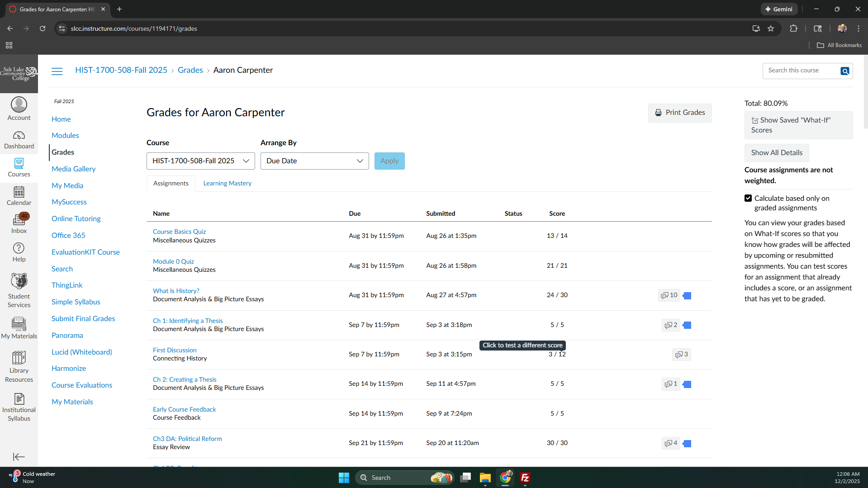Collapse the global navigation sidebar arrow

point(19,457)
